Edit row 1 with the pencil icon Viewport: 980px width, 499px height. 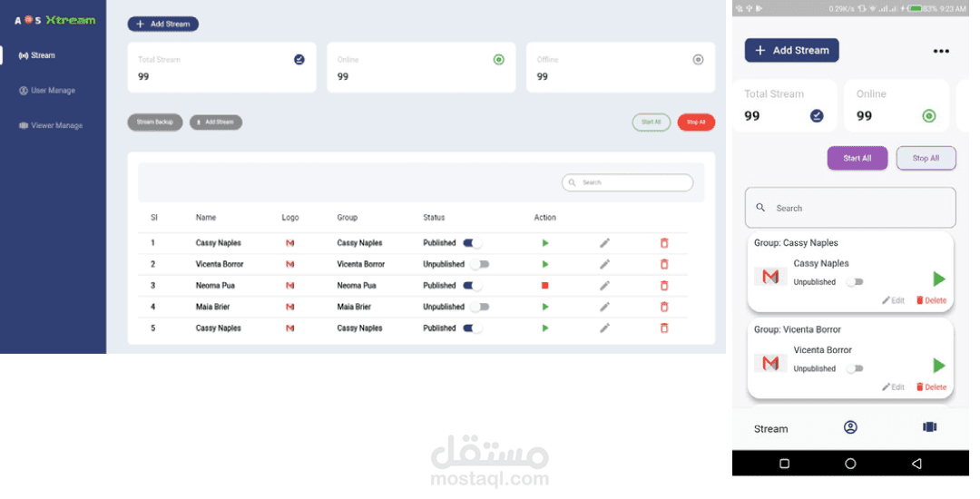604,243
